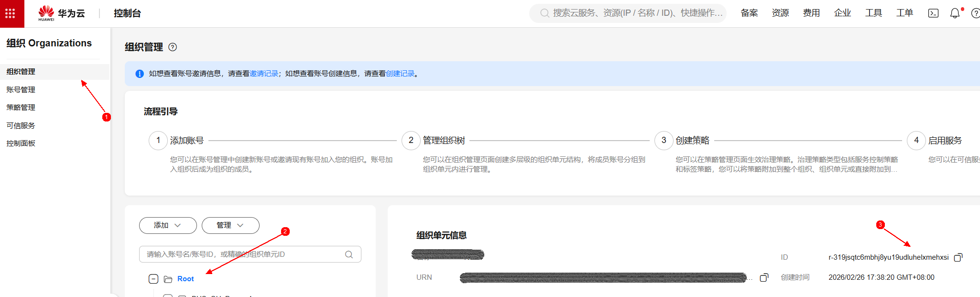
Task: Click step 4 启用服务 circle
Action: tap(916, 141)
